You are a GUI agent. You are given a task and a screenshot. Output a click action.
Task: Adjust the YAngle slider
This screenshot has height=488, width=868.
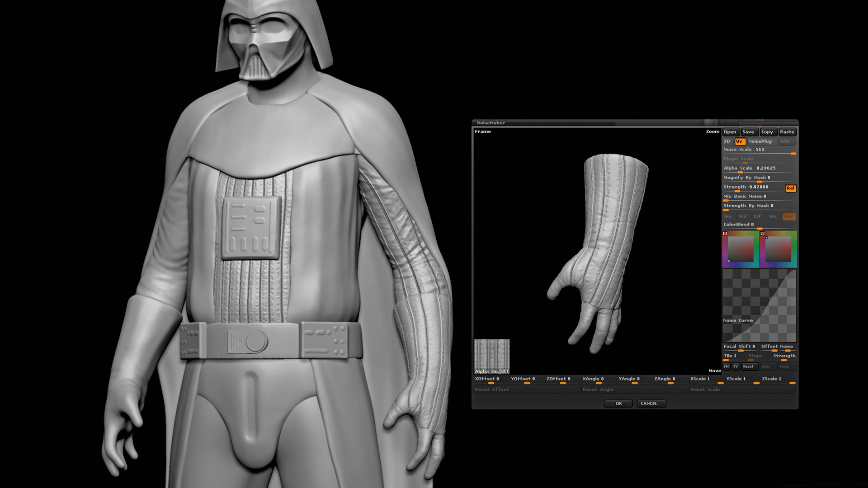pyautogui.click(x=635, y=380)
